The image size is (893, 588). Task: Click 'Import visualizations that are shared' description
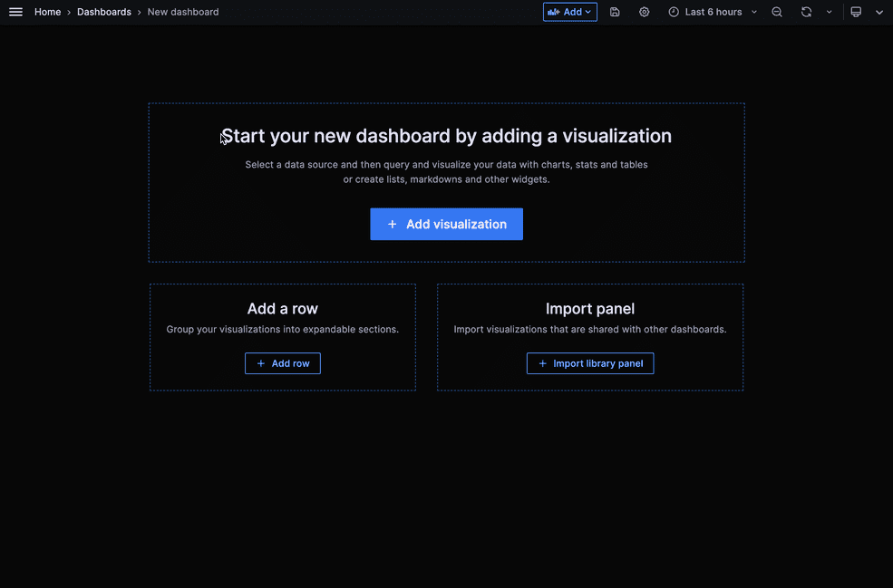pyautogui.click(x=590, y=329)
